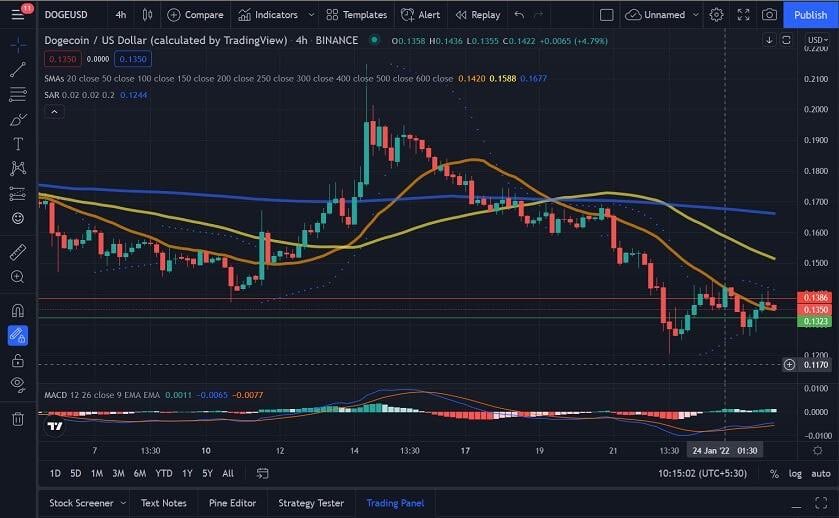Select the ruler measure tool

pos(18,252)
